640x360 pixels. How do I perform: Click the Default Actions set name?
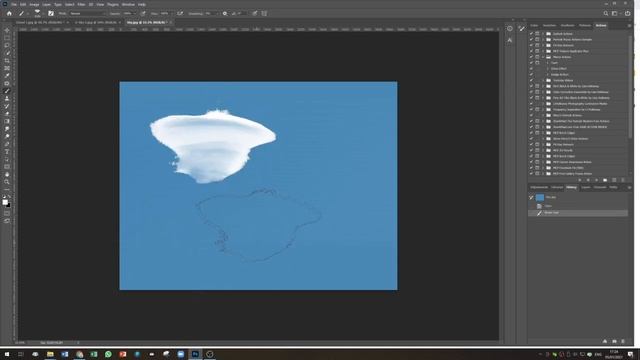pos(562,34)
